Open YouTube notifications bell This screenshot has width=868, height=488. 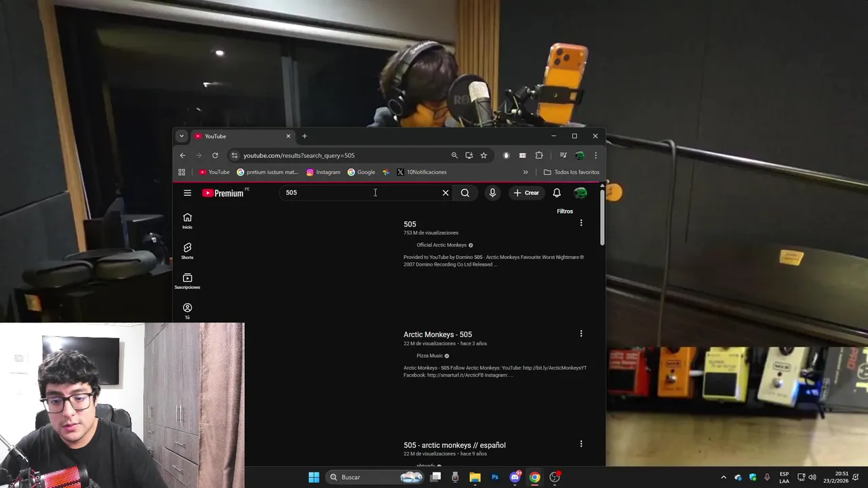tap(557, 193)
